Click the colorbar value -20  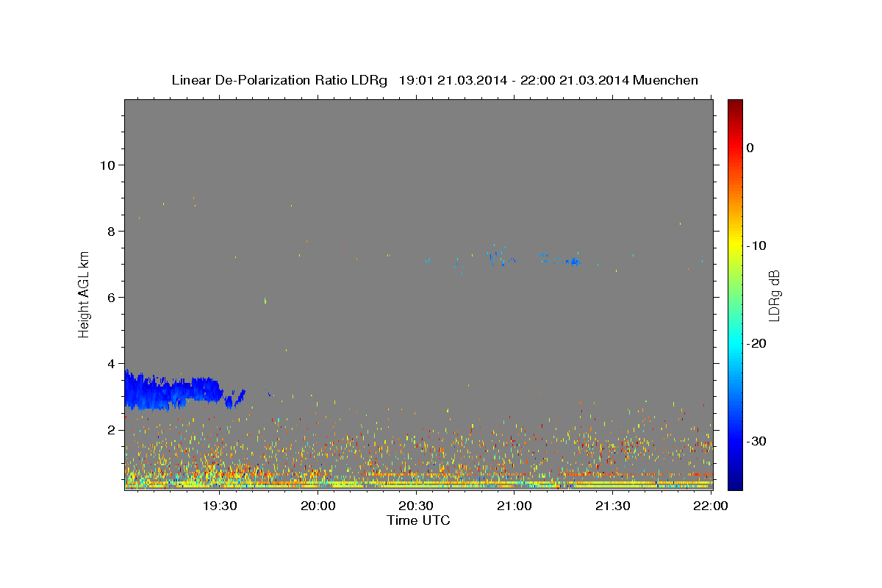(757, 343)
